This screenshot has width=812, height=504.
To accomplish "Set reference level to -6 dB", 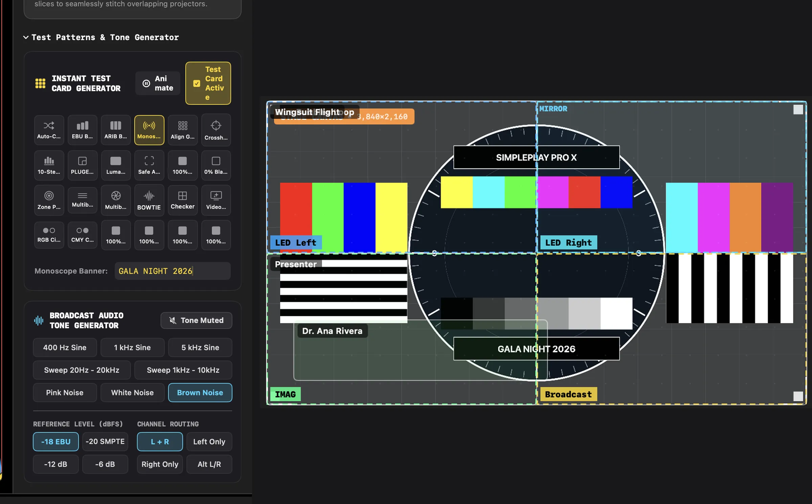I will tap(105, 464).
